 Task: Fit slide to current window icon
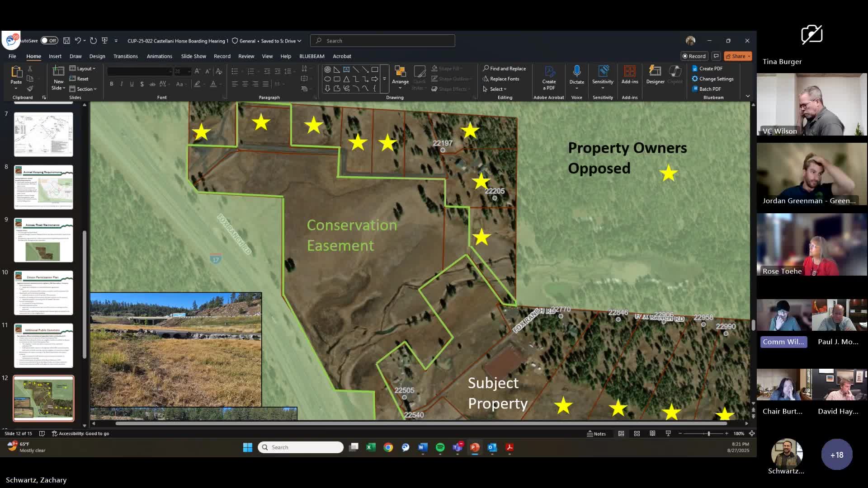pyautogui.click(x=752, y=433)
